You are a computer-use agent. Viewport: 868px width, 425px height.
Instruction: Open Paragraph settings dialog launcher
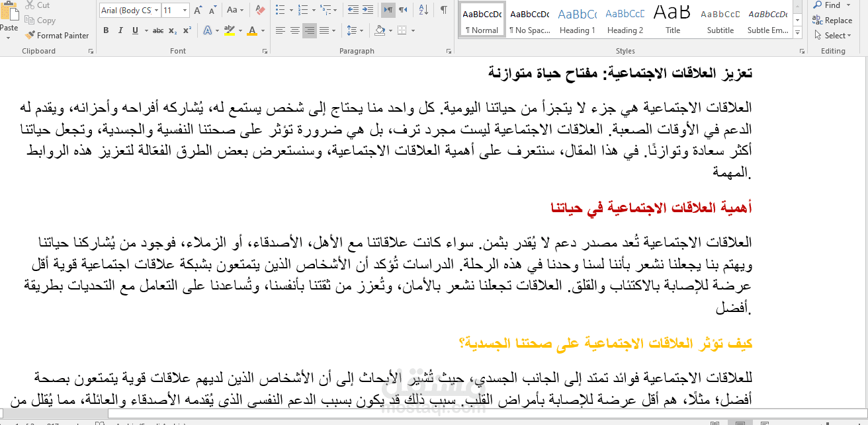pyautogui.click(x=449, y=51)
